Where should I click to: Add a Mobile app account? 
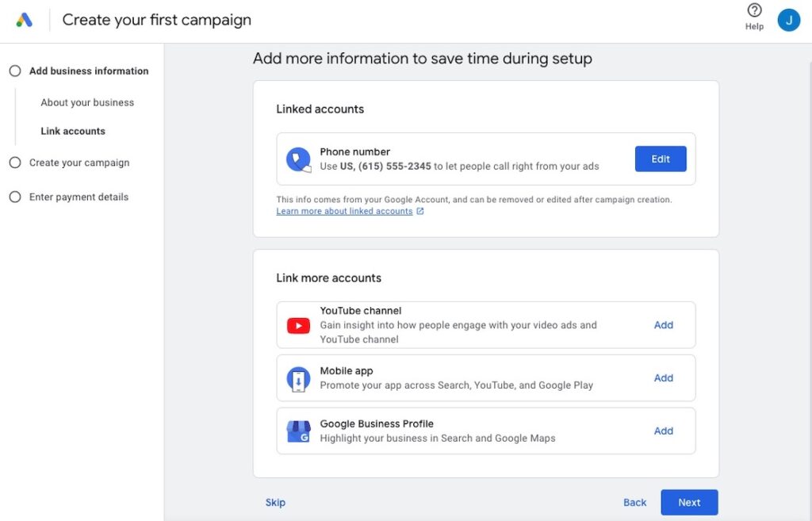pyautogui.click(x=663, y=378)
